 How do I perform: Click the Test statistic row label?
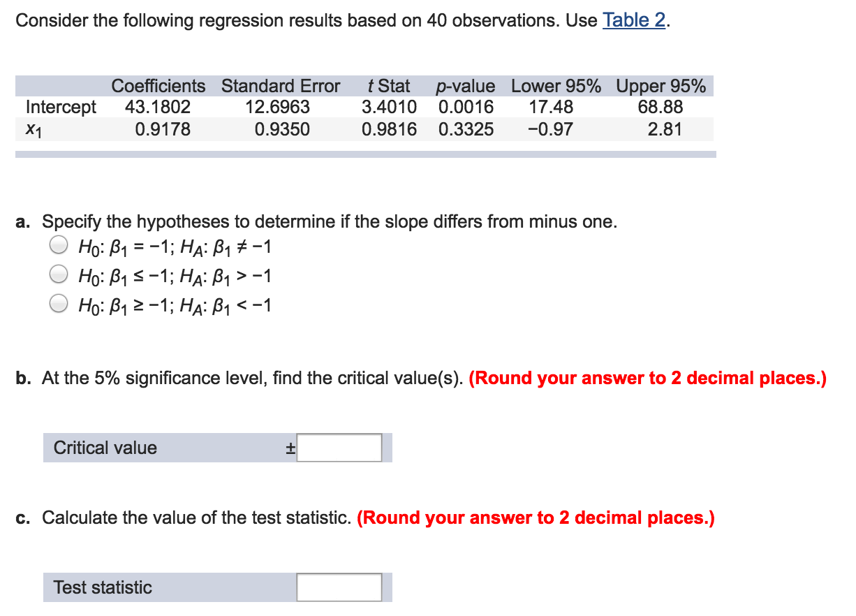point(101,587)
